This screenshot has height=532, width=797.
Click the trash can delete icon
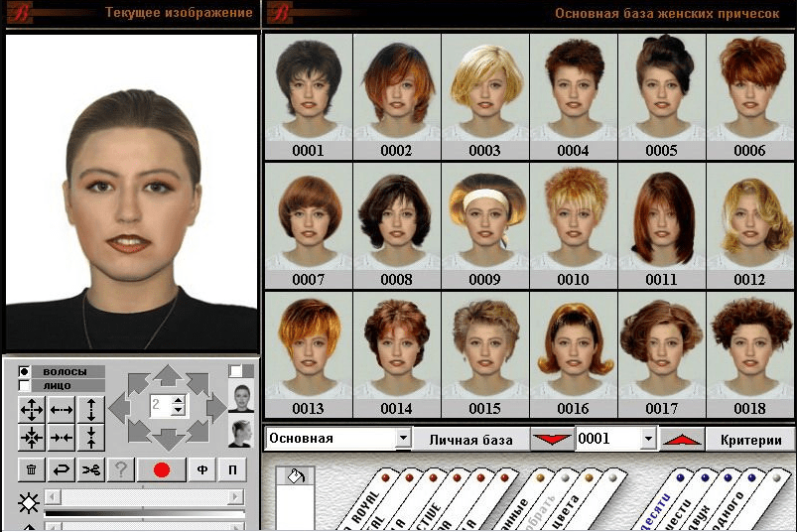(x=32, y=470)
